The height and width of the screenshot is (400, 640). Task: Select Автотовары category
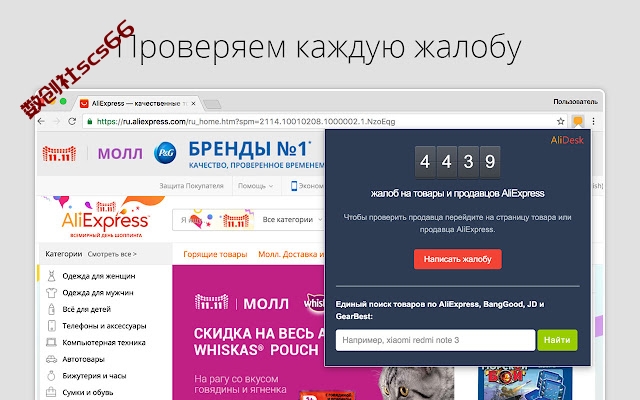(x=83, y=359)
